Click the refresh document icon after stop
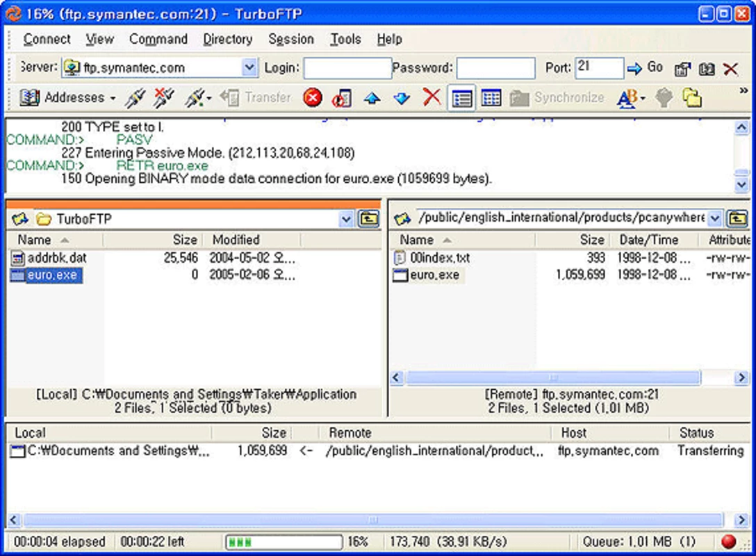The width and height of the screenshot is (756, 556). point(342,98)
